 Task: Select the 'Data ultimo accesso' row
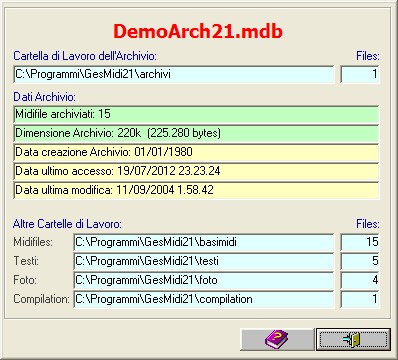[x=196, y=171]
